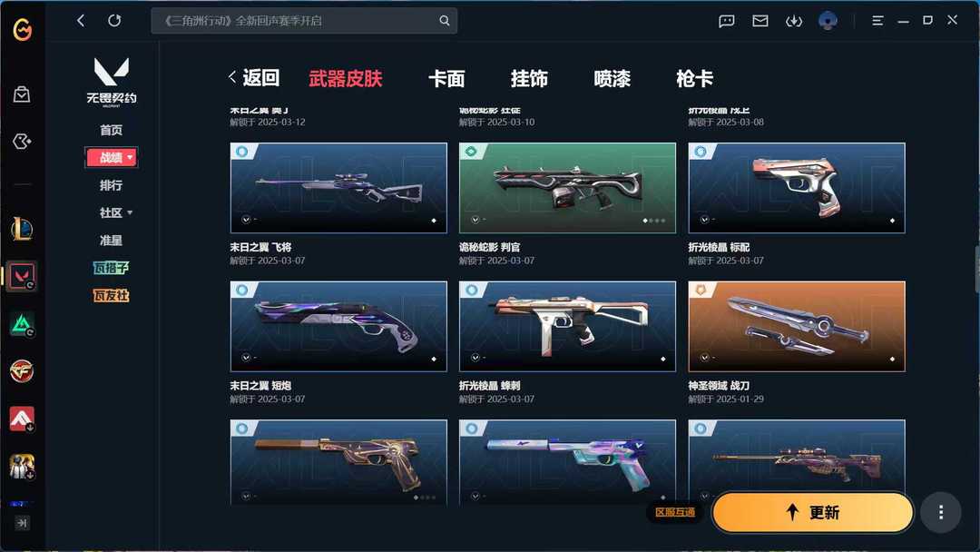Image resolution: width=980 pixels, height=552 pixels.
Task: Open the user avatar profile
Action: pos(828,21)
